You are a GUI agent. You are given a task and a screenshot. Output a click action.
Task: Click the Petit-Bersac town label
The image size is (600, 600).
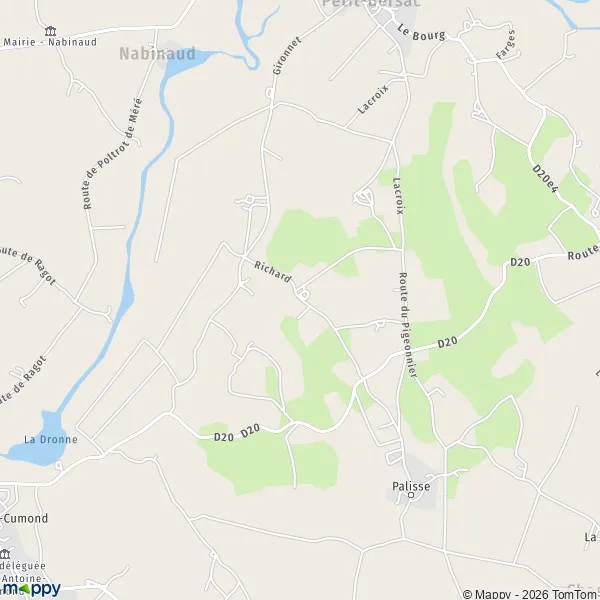[x=370, y=3]
